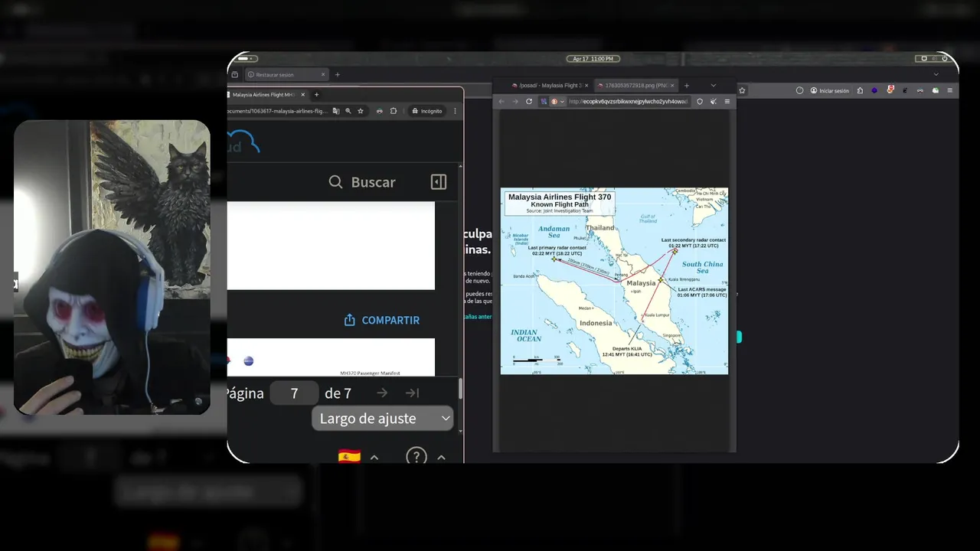Click the Incógnito badge
The height and width of the screenshot is (551, 980).
pos(426,111)
